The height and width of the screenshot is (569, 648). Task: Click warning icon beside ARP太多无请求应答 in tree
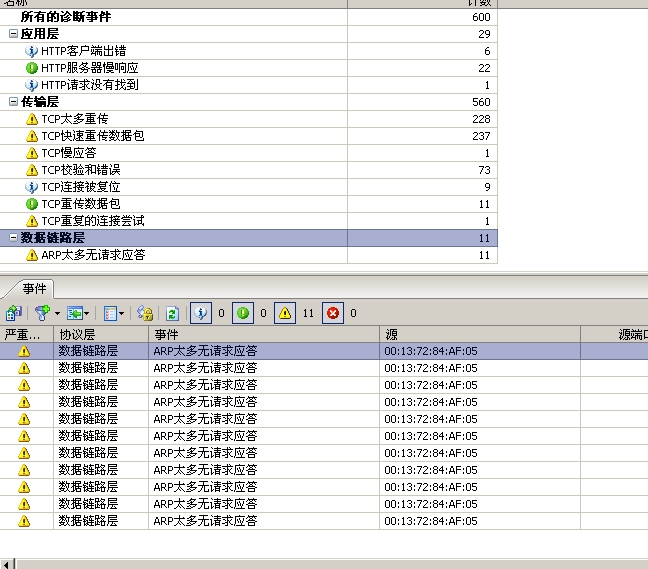(31, 255)
